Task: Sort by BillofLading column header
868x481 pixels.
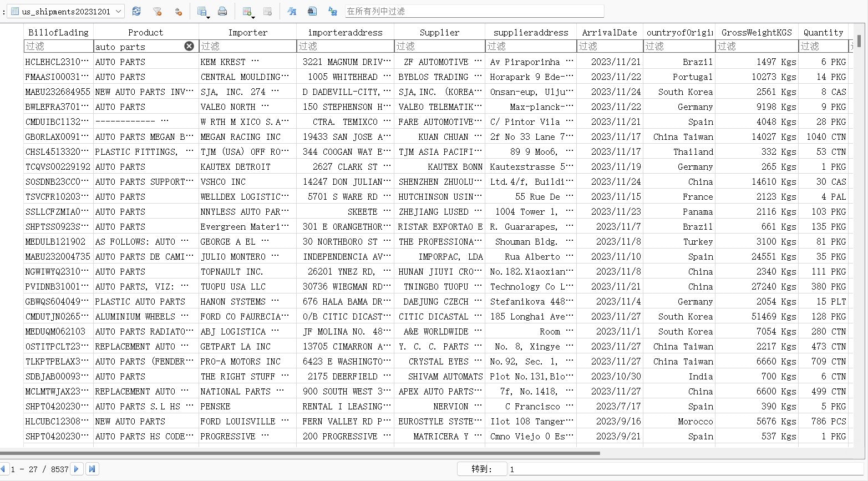Action: 58,32
